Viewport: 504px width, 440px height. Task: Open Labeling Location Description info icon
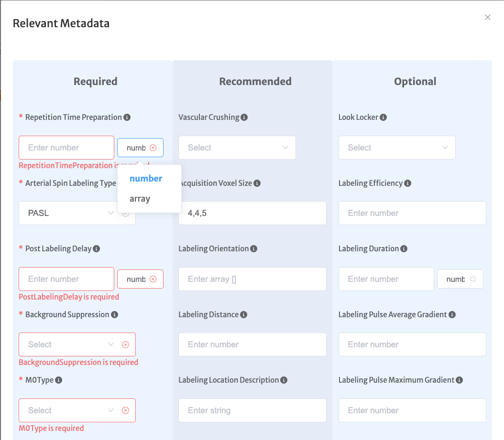pos(284,380)
